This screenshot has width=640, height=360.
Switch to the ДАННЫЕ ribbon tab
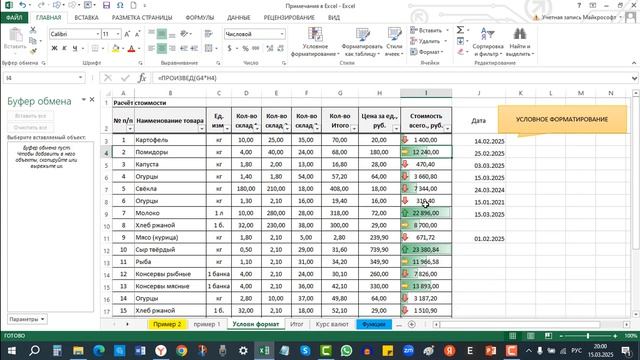point(239,18)
